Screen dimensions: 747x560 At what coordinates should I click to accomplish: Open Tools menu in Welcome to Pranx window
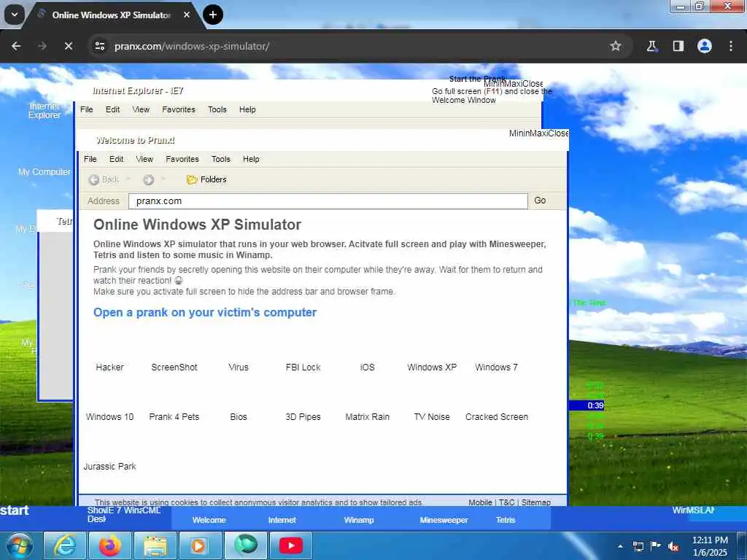click(220, 159)
